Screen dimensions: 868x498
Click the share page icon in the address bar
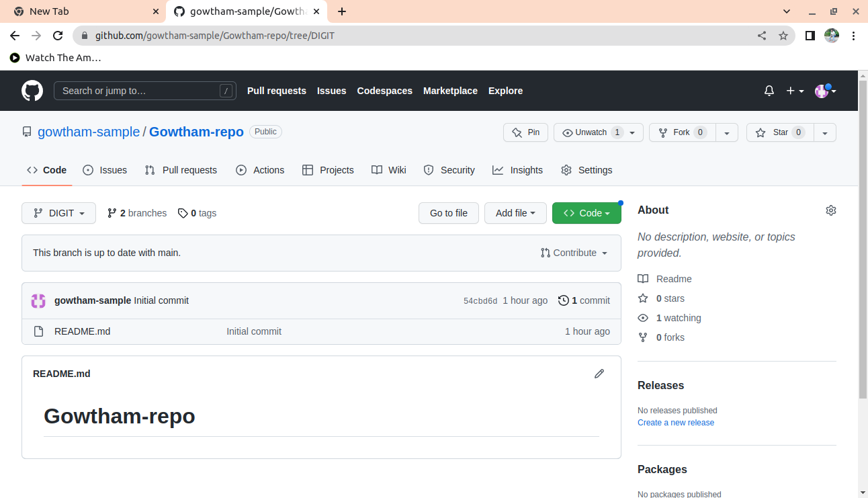coord(762,36)
